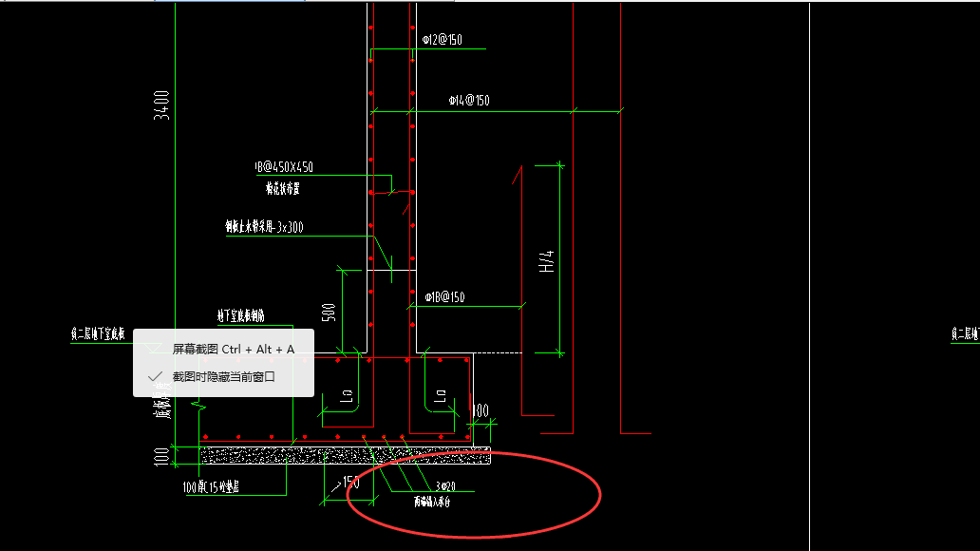Viewport: 980px width, 551px height.
Task: Pick the 8@450X450 tie bar label
Action: tap(284, 167)
